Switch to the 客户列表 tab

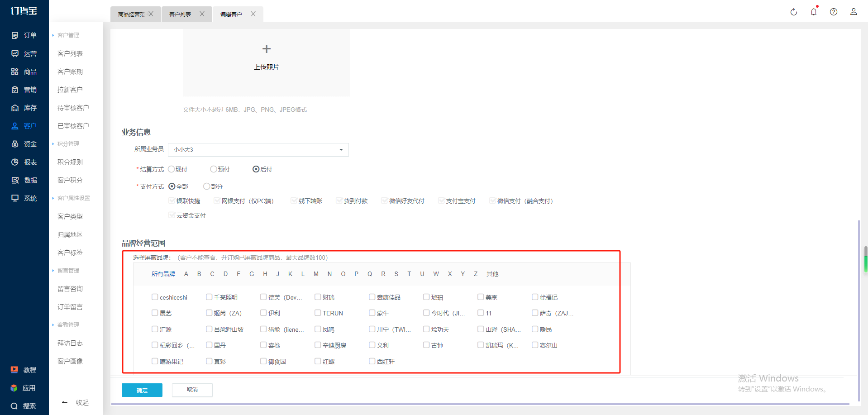(x=180, y=14)
